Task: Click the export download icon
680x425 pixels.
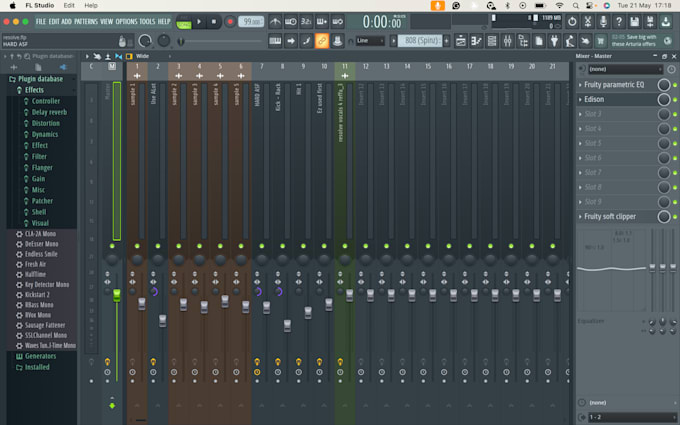Action: (x=666, y=21)
